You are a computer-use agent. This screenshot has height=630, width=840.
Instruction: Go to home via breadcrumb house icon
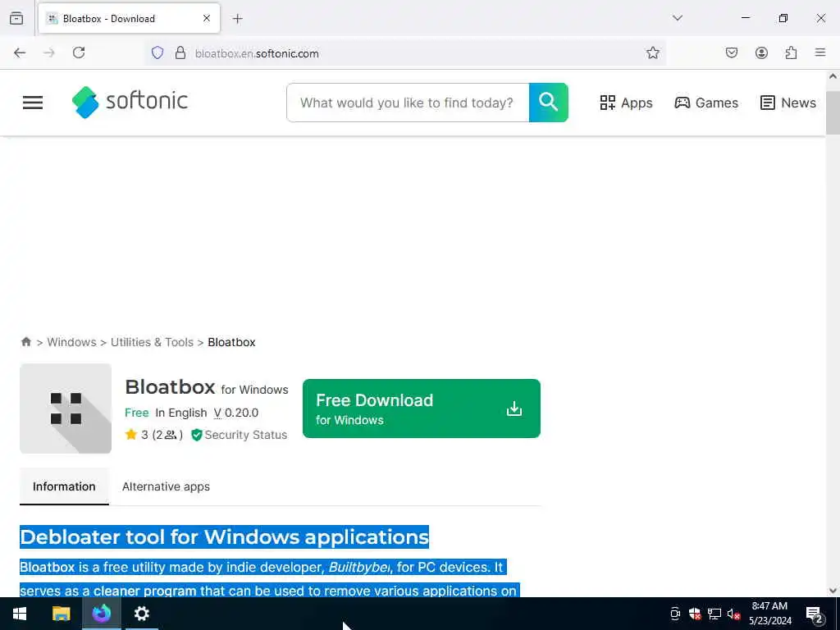[25, 342]
